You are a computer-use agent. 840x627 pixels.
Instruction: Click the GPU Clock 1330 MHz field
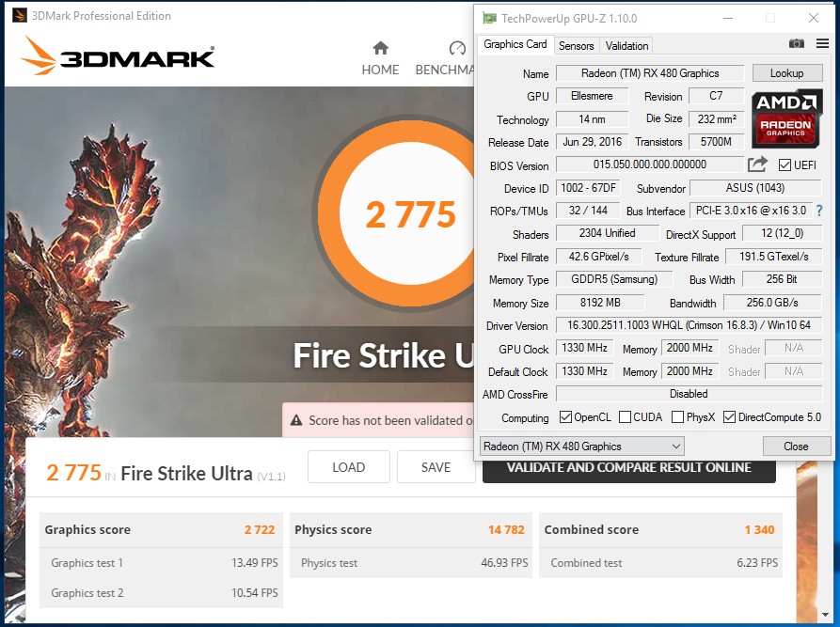coord(584,348)
